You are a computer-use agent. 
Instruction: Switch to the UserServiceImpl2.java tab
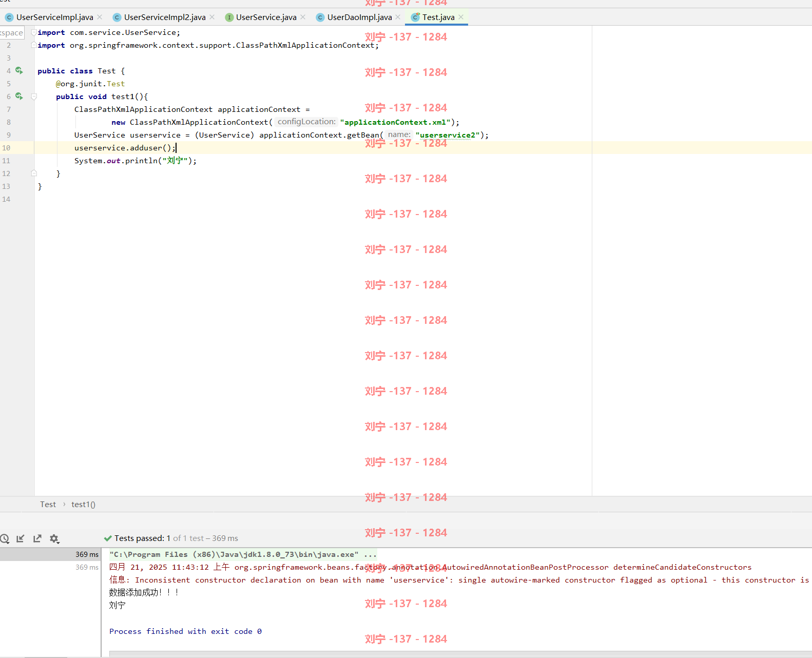(165, 17)
